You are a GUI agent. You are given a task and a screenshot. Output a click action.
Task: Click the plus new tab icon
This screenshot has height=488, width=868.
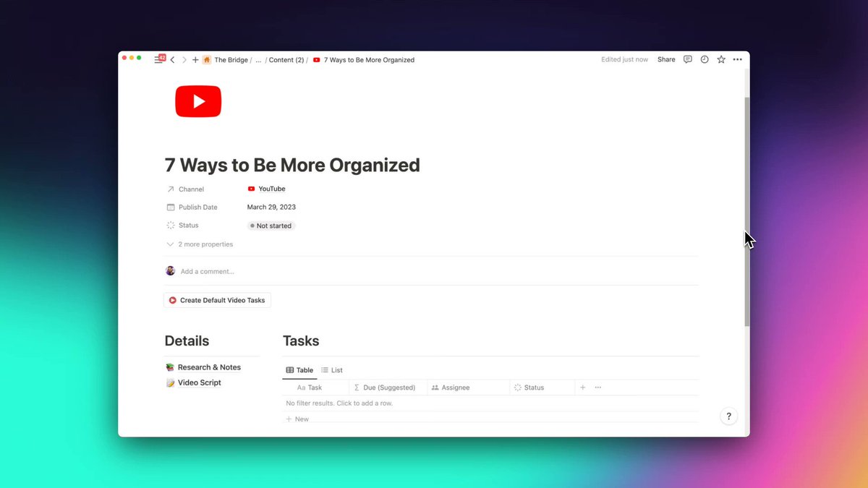coord(195,60)
